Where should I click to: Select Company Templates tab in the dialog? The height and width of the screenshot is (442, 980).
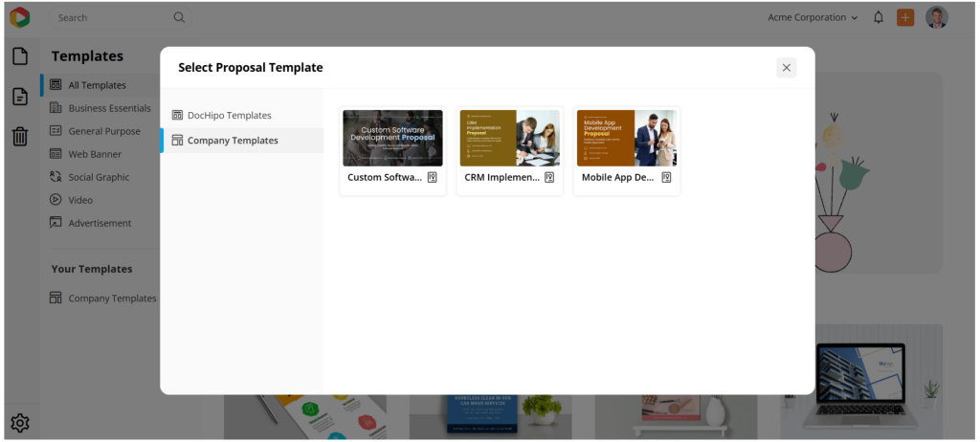click(242, 140)
